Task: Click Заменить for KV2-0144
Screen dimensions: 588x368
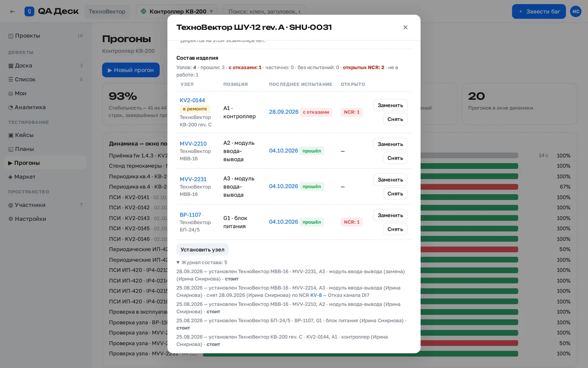Action: point(390,105)
